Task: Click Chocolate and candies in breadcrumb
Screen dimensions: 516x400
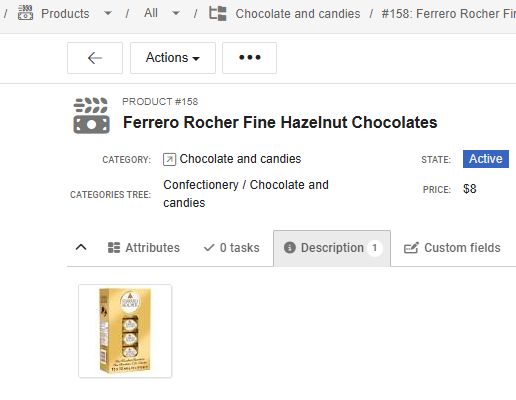Action: click(298, 14)
